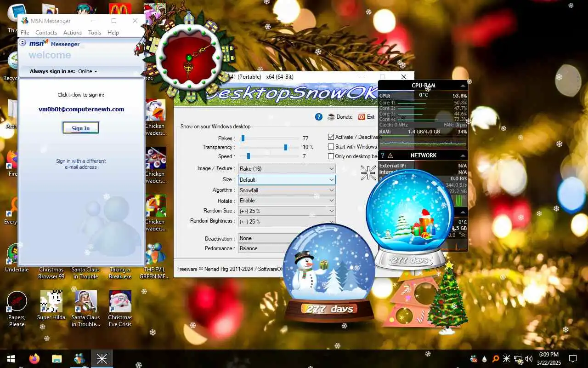The image size is (588, 368).
Task: Open the File menu in MSN Messenger
Action: (25, 33)
